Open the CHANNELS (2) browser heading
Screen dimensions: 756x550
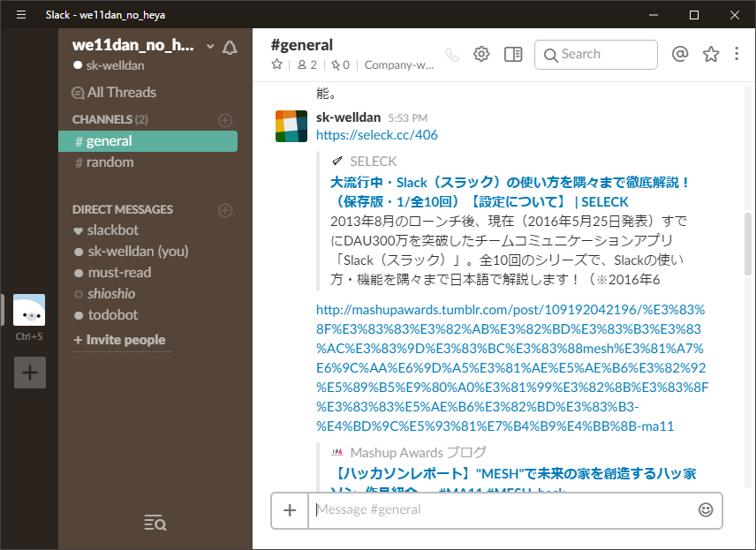pyautogui.click(x=110, y=119)
